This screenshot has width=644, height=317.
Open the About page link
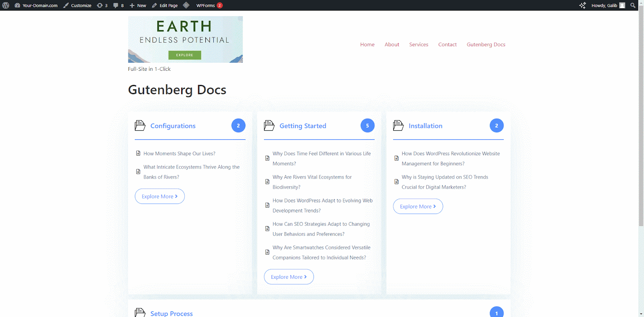click(392, 44)
